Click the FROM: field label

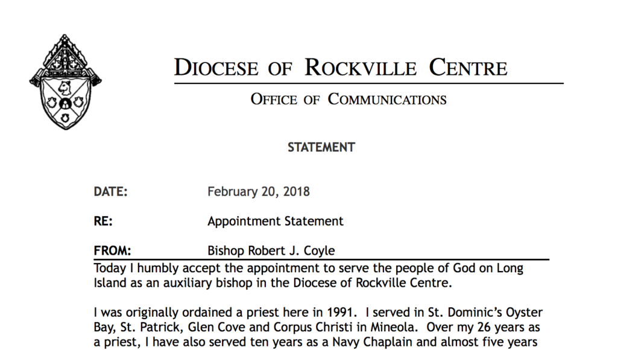click(113, 250)
